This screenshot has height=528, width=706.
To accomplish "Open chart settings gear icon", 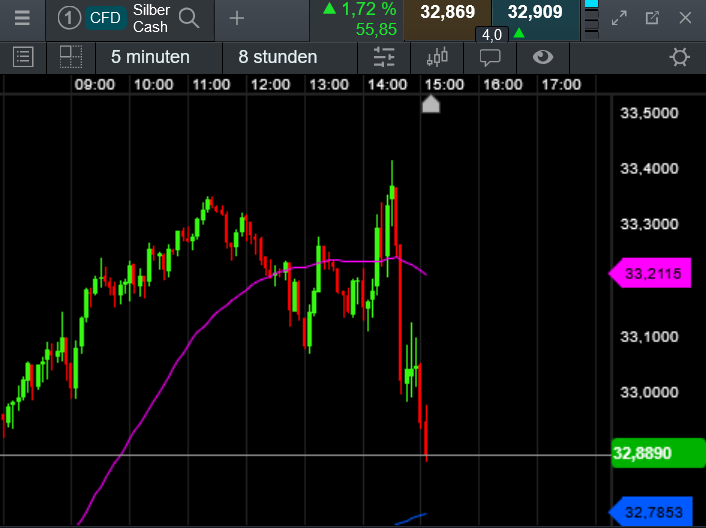I will pyautogui.click(x=679, y=58).
